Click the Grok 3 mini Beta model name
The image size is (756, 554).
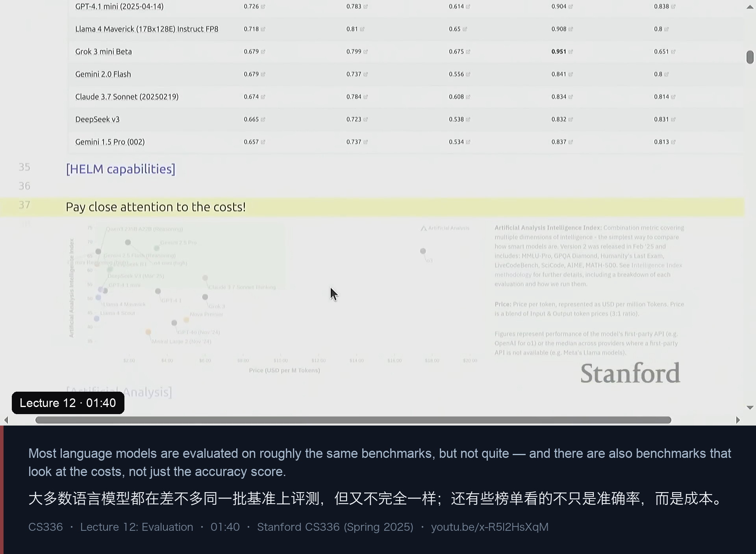click(x=104, y=52)
